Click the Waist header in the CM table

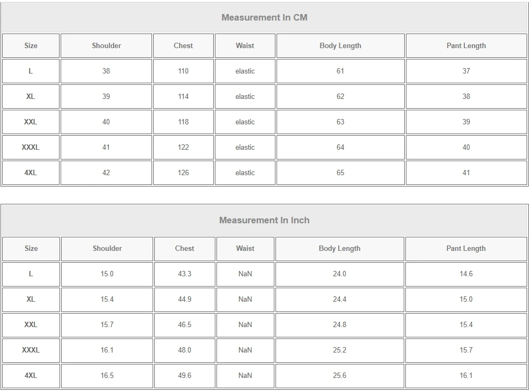click(x=245, y=46)
